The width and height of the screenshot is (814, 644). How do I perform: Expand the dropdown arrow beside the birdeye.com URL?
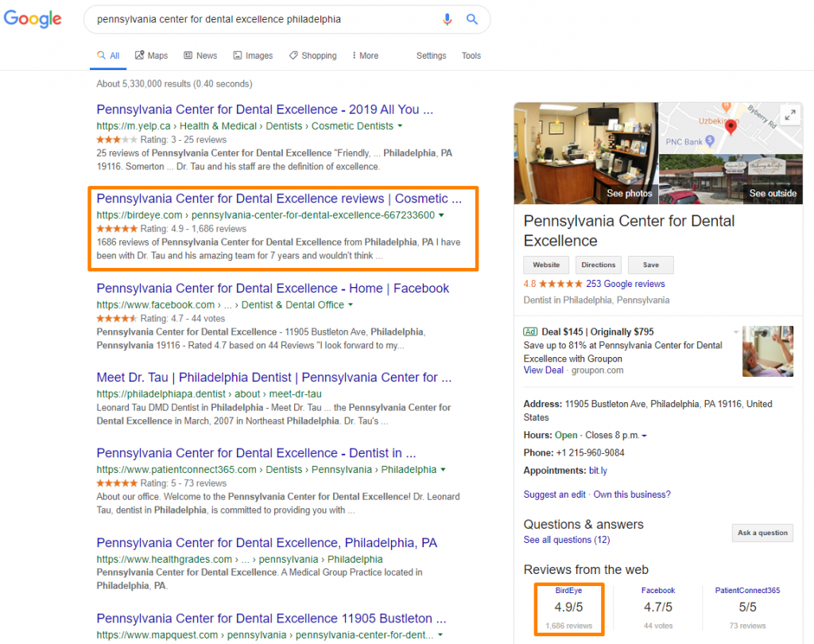point(441,215)
